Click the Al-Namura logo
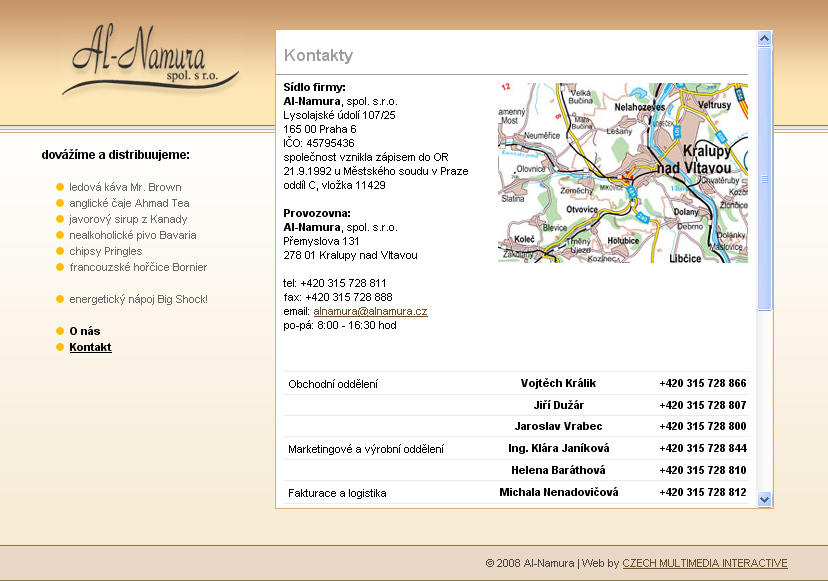 pyautogui.click(x=150, y=60)
